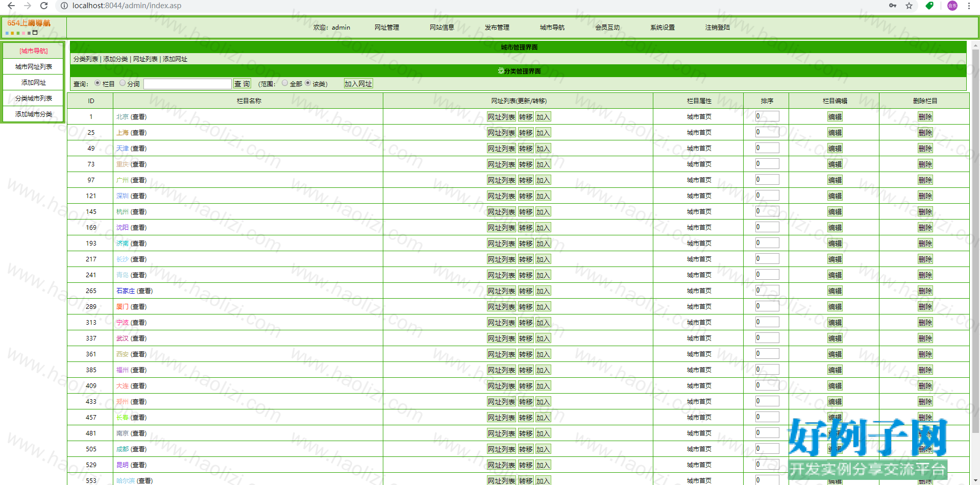Click 查看 next to 杭州
Image resolution: width=980 pixels, height=485 pixels.
[x=138, y=212]
